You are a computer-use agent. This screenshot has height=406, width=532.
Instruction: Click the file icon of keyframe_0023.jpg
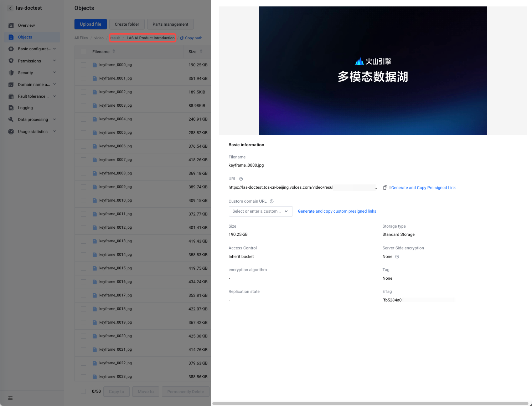[95, 377]
